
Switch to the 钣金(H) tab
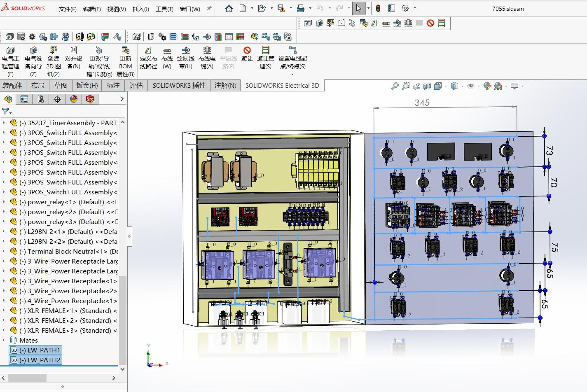(87, 85)
